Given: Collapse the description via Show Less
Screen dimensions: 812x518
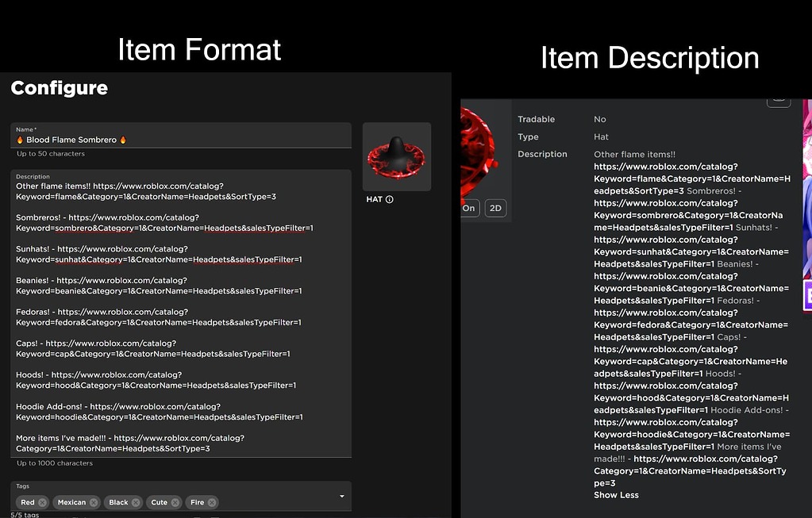Looking at the screenshot, I should tap(616, 494).
